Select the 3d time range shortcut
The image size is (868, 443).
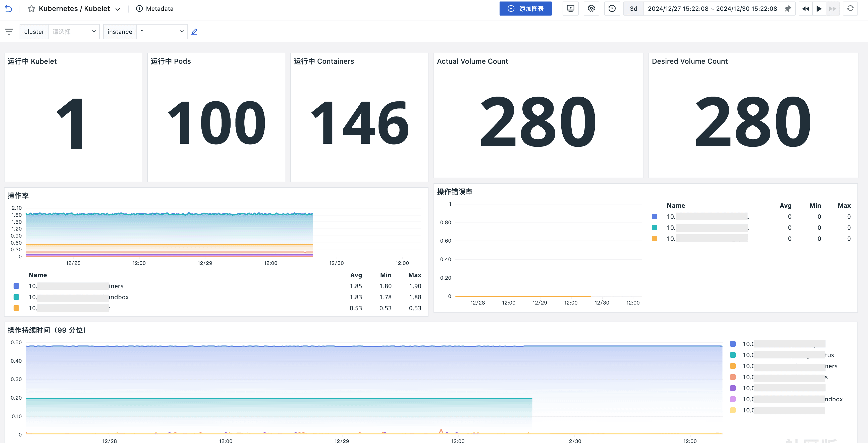point(633,9)
